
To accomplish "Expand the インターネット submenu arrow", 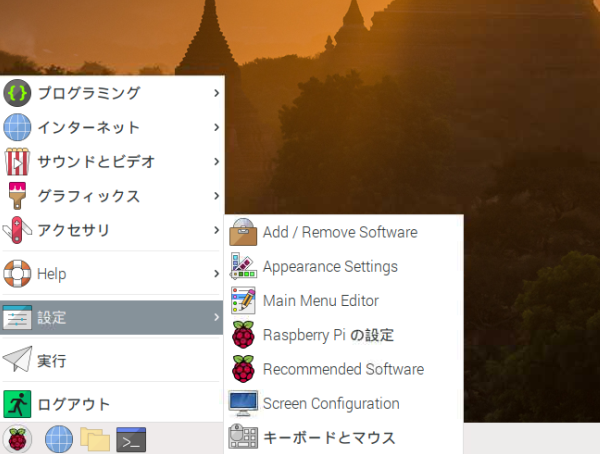I will 217,127.
